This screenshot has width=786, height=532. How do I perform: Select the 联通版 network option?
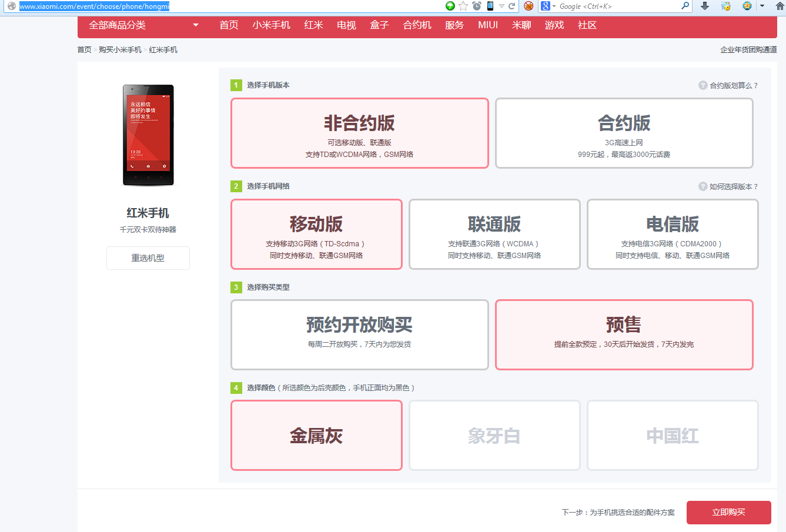click(x=494, y=234)
